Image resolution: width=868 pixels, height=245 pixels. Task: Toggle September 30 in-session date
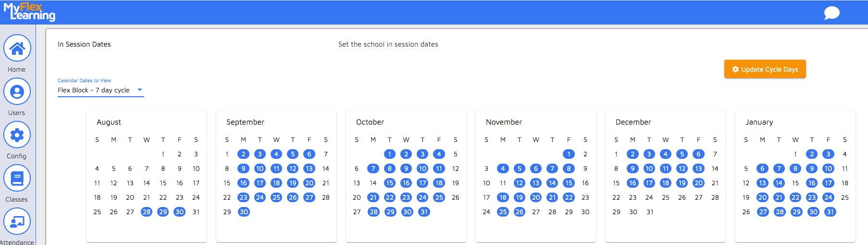pyautogui.click(x=244, y=212)
